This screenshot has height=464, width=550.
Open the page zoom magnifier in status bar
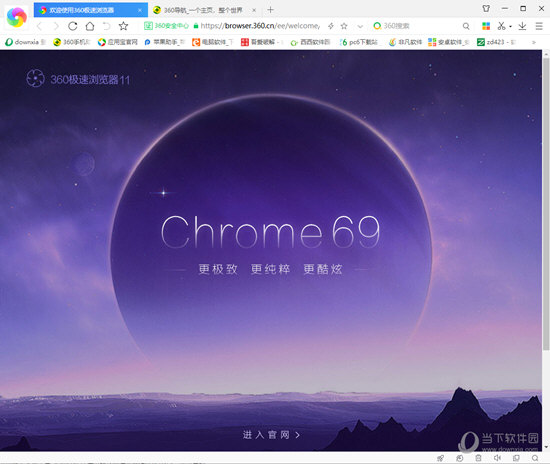[x=535, y=458]
